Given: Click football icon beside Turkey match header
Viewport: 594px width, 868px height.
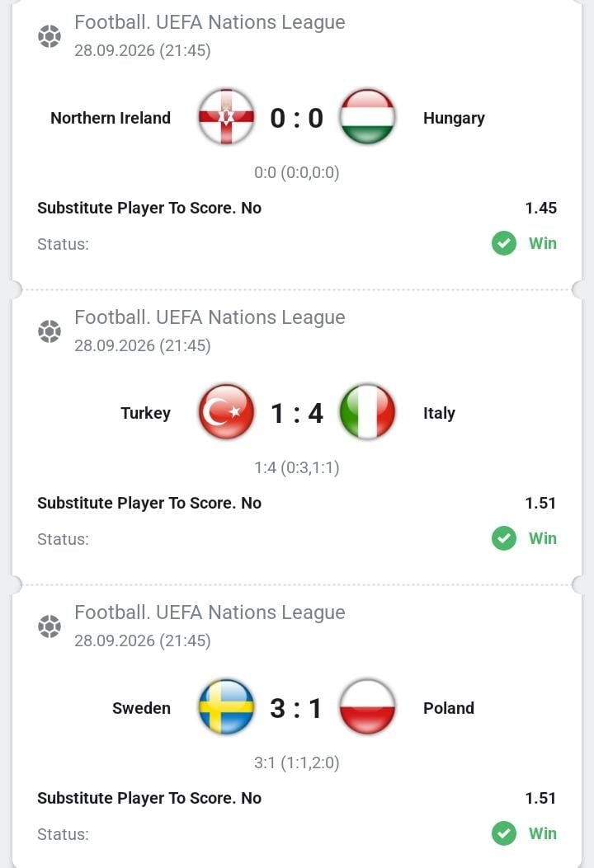Looking at the screenshot, I should click(49, 331).
